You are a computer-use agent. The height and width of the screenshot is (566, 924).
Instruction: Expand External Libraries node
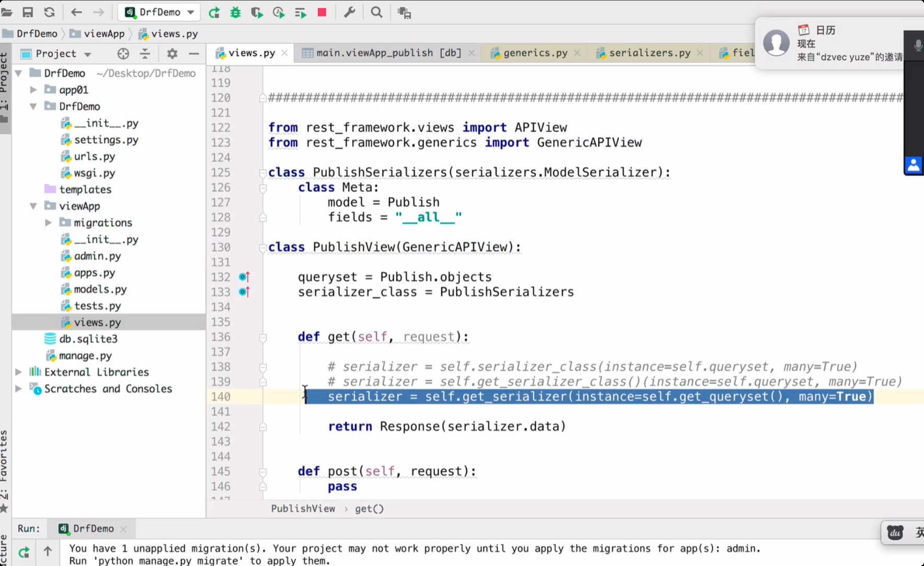[x=19, y=372]
